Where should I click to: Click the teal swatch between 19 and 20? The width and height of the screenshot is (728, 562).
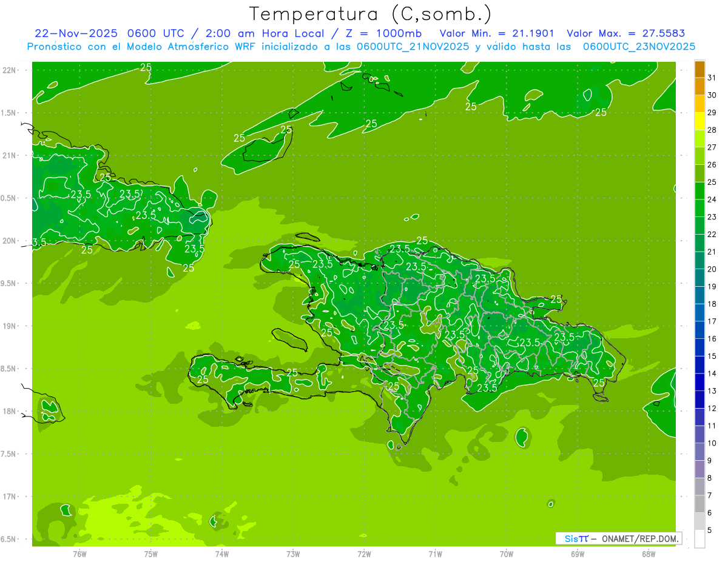pyautogui.click(x=699, y=278)
